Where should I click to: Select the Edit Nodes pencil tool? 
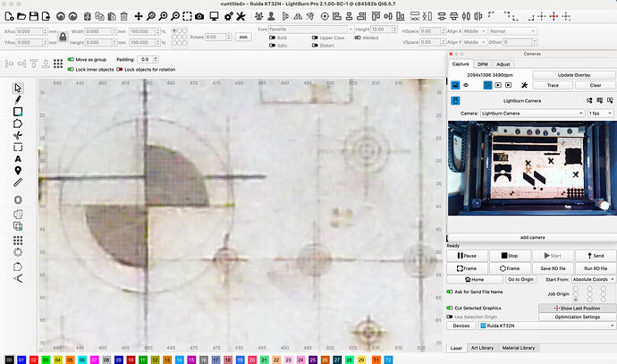[x=18, y=99]
